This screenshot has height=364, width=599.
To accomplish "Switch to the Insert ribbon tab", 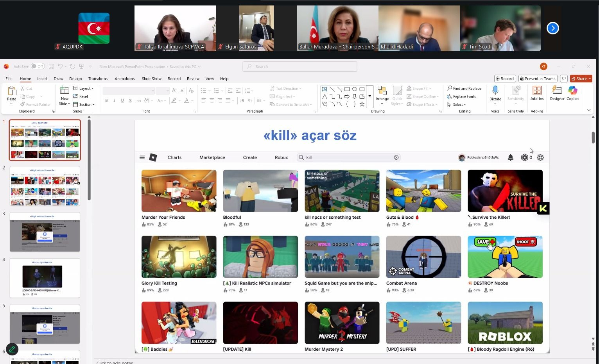I will 42,79.
